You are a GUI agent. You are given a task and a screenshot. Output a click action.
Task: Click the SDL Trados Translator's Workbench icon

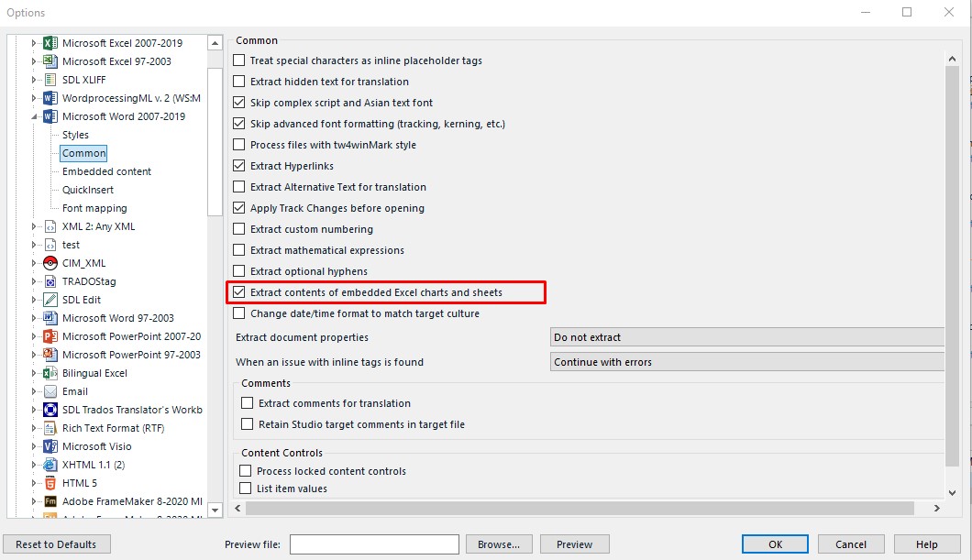(x=49, y=410)
